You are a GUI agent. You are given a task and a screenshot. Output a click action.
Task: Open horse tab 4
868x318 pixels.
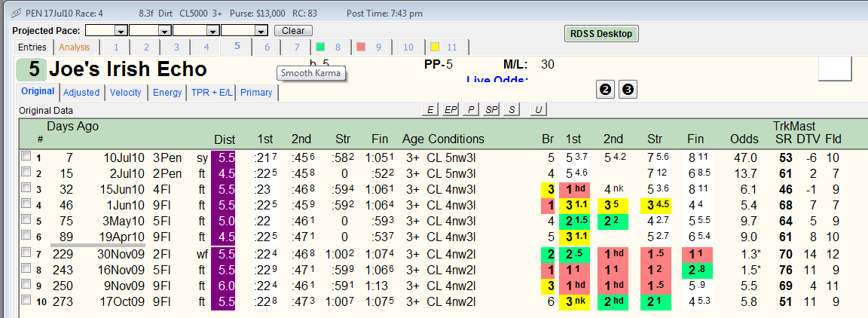(206, 47)
